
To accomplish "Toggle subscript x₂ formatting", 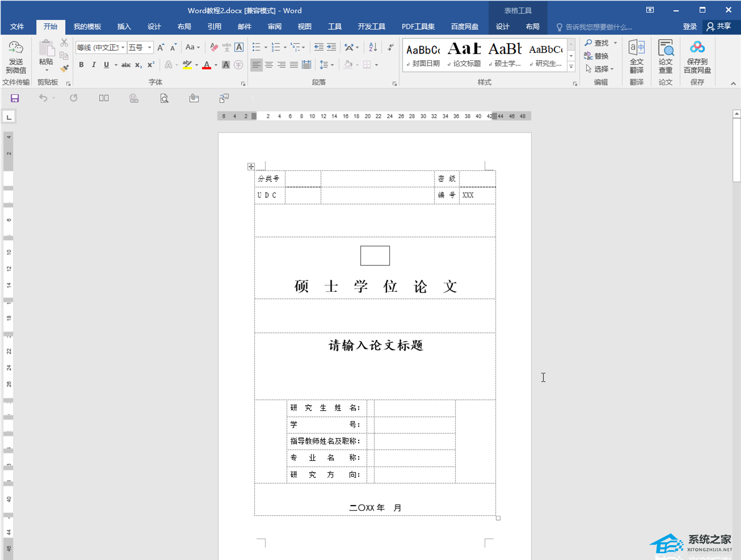I will pos(138,65).
